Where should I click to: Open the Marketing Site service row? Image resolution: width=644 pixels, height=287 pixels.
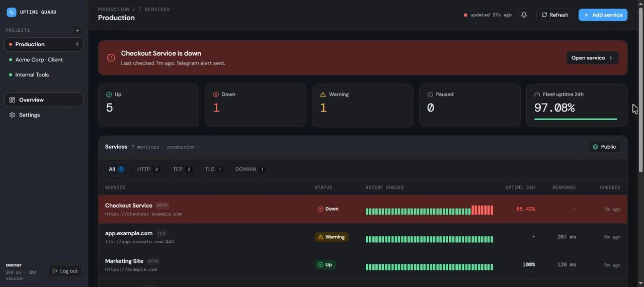[x=363, y=265]
